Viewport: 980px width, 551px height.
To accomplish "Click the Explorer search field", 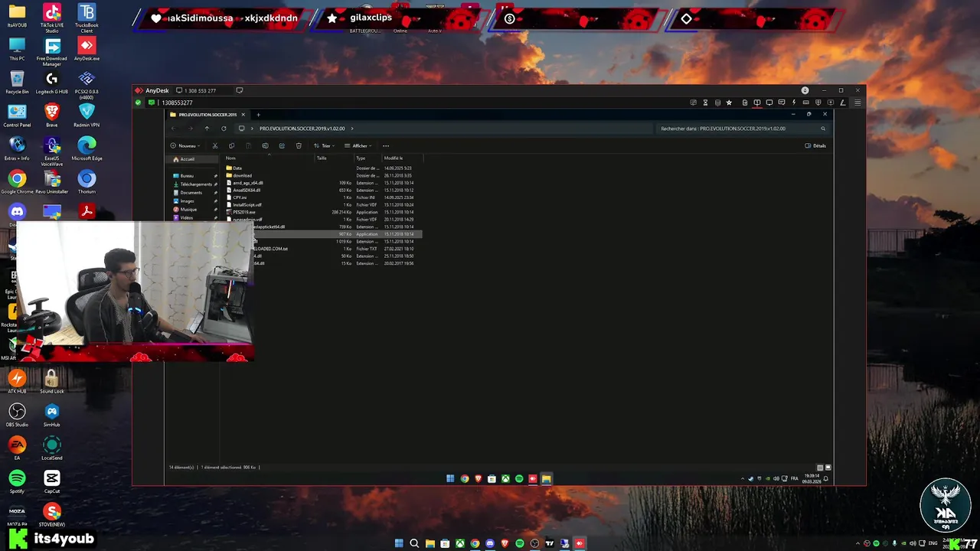I will [743, 129].
